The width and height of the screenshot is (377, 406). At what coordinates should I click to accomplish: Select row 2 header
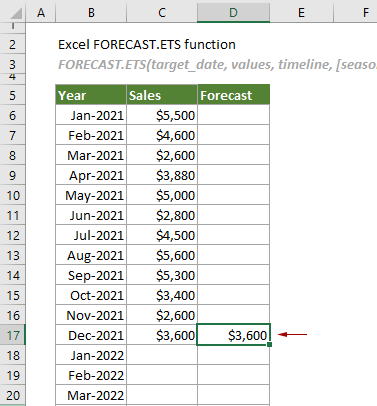point(13,44)
